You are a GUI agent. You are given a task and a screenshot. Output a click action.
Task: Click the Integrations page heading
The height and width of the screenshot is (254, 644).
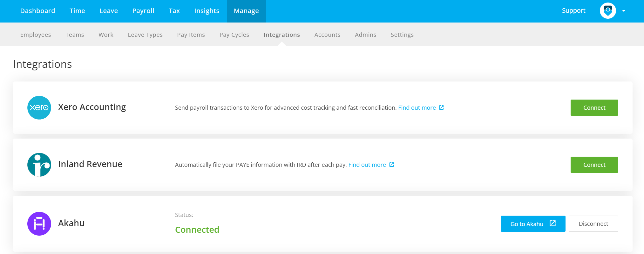click(42, 64)
